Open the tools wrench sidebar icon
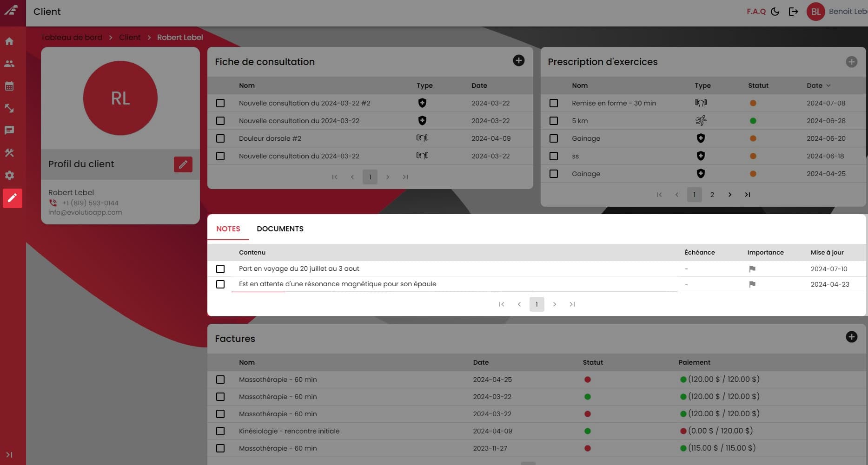Viewport: 868px width, 465px height. (9, 153)
